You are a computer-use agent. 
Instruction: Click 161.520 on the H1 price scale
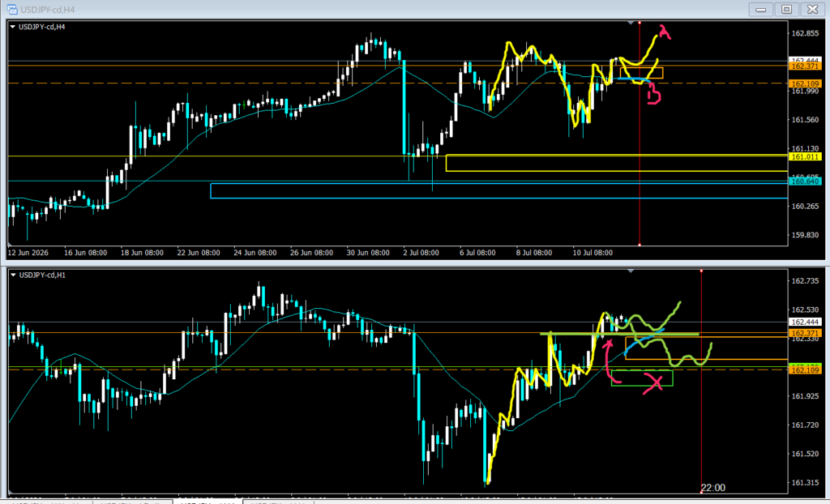pos(805,454)
